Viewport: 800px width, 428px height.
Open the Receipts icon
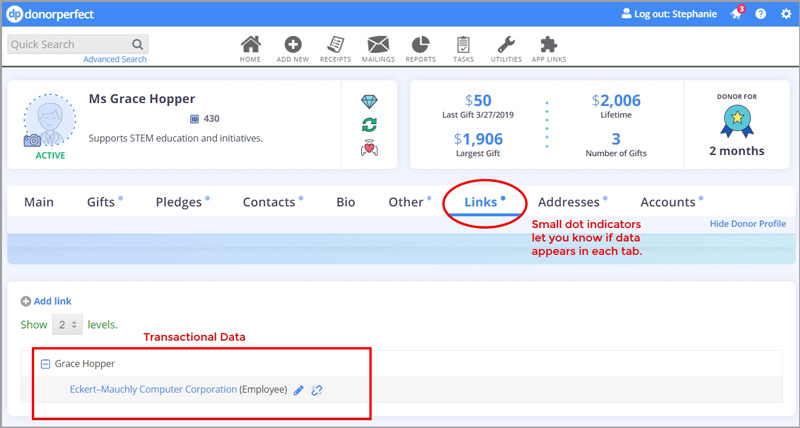click(335, 45)
